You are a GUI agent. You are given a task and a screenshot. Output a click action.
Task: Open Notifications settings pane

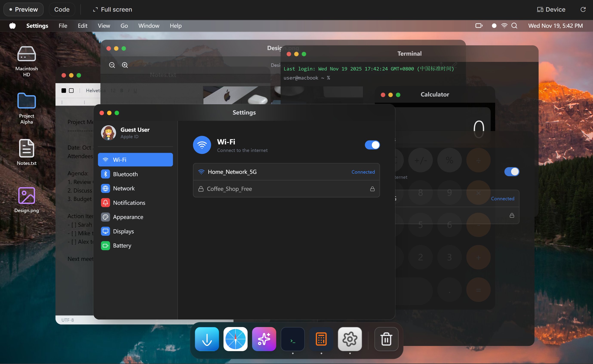point(129,203)
